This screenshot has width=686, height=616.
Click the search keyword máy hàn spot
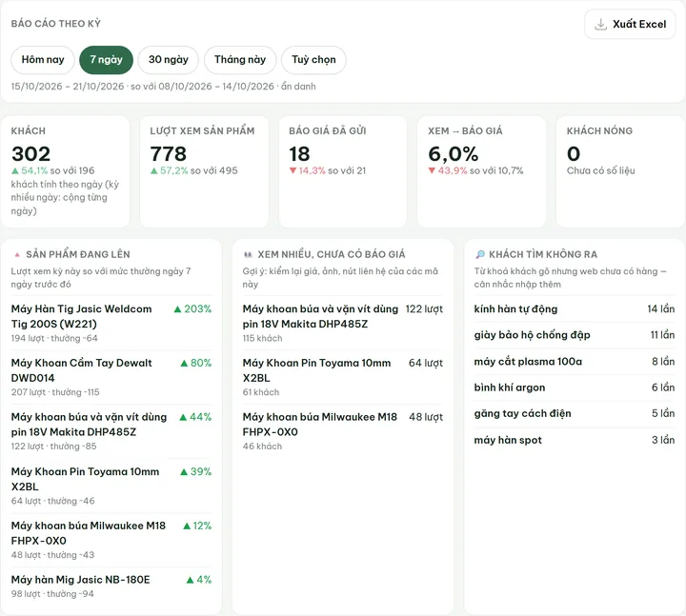(x=508, y=440)
